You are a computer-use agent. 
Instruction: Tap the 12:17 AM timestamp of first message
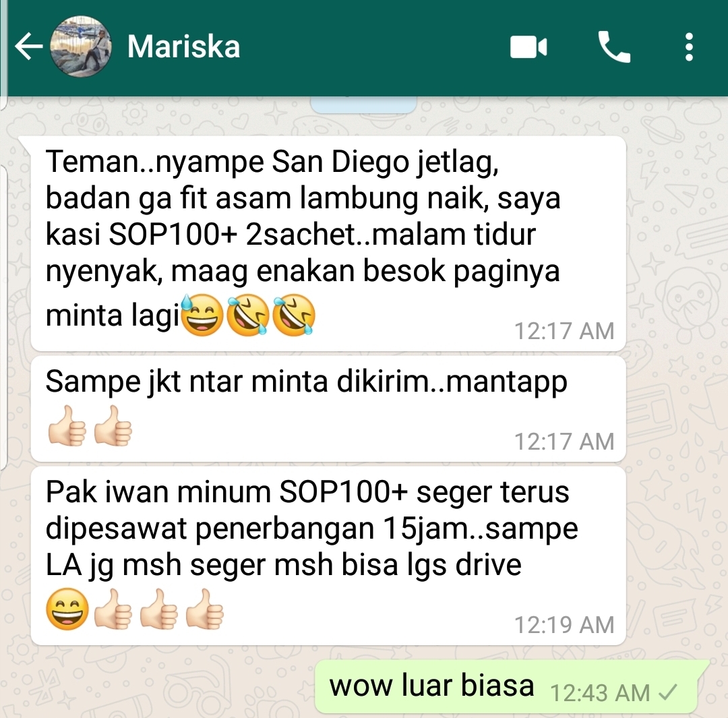[x=564, y=331]
